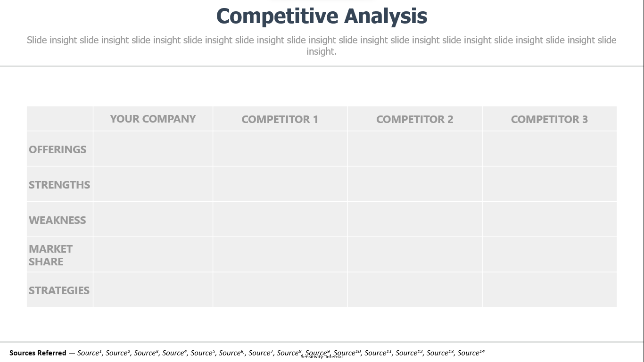Click the Source14 footnote reference
The image size is (644, 362).
[x=471, y=353]
